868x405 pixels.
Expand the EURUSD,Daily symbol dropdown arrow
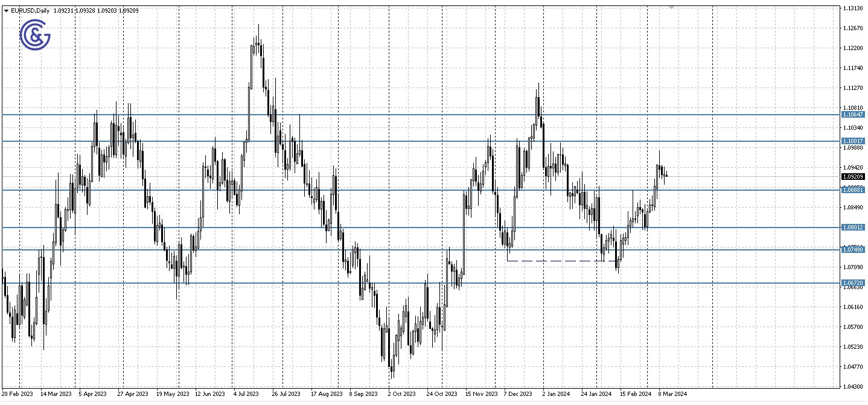5,10
